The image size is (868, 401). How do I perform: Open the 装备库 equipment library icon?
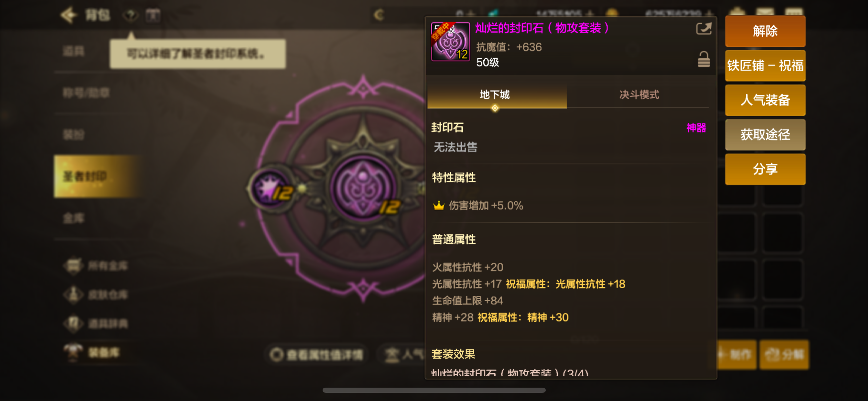pos(73,352)
